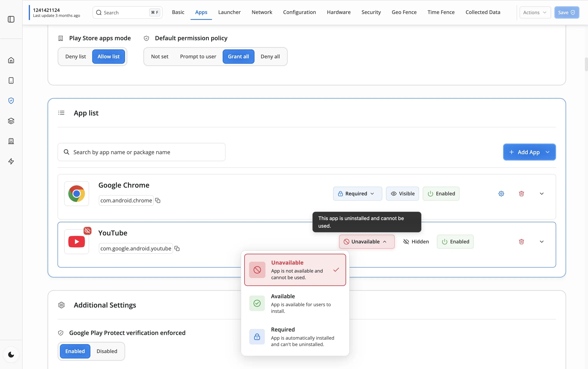Select Allow list Play Store mode

tap(109, 57)
